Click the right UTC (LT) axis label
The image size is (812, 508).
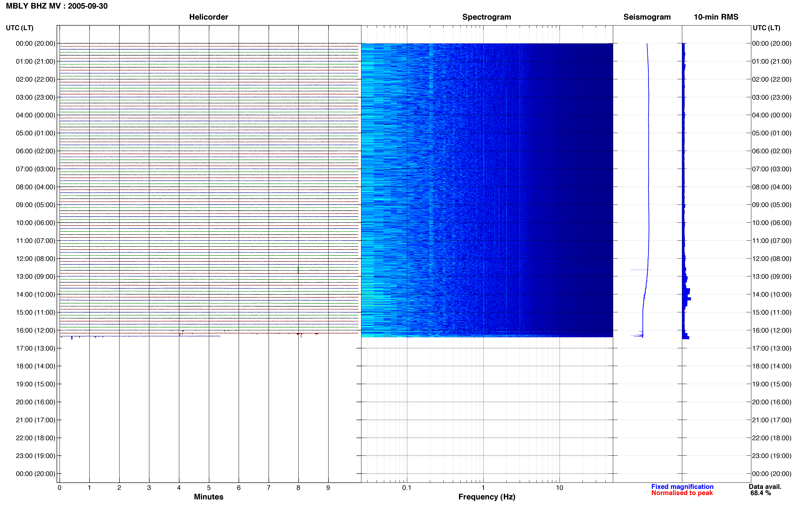coord(766,28)
